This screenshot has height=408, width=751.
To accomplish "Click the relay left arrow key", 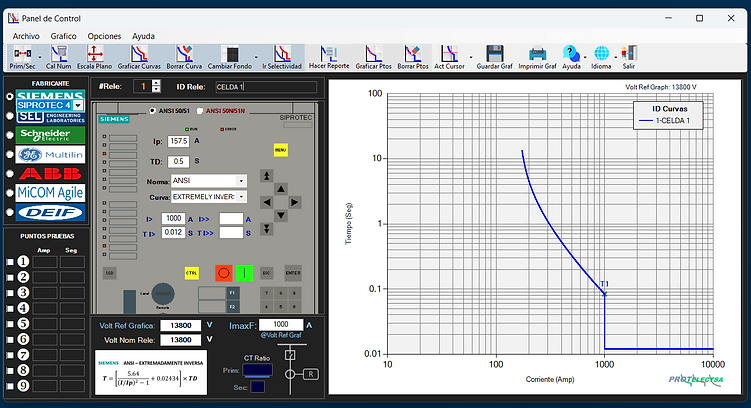I will point(267,203).
